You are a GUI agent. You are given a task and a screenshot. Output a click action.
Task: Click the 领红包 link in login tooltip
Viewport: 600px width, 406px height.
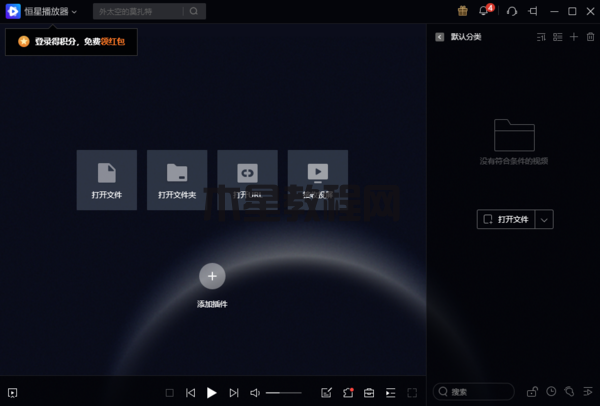click(x=113, y=41)
